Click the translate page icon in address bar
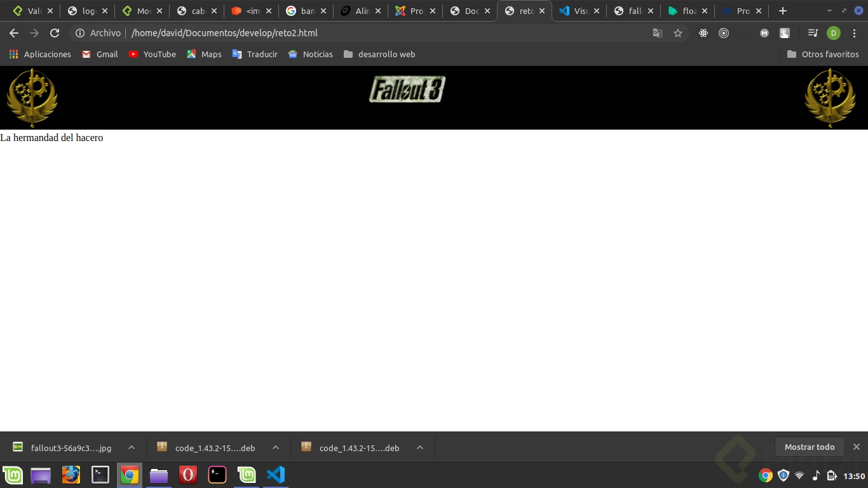Image resolution: width=868 pixels, height=488 pixels. [x=658, y=33]
